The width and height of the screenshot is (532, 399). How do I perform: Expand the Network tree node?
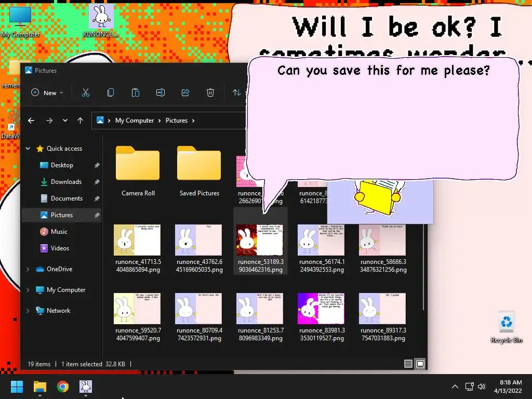[x=28, y=311]
